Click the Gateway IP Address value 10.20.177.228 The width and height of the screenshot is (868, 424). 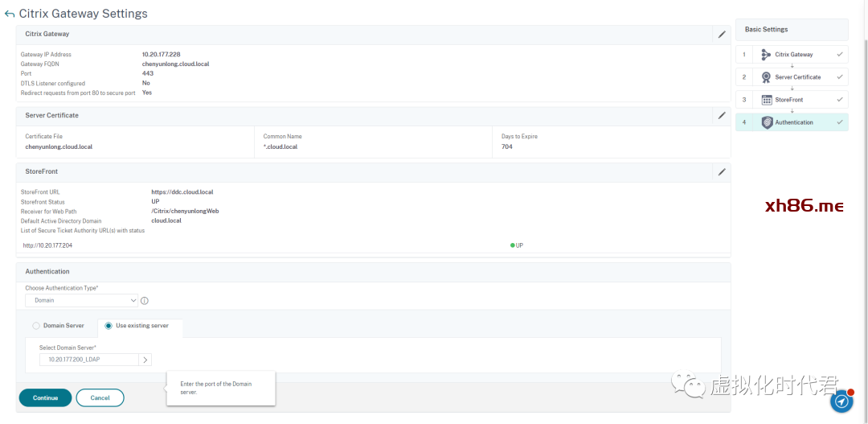(x=161, y=55)
